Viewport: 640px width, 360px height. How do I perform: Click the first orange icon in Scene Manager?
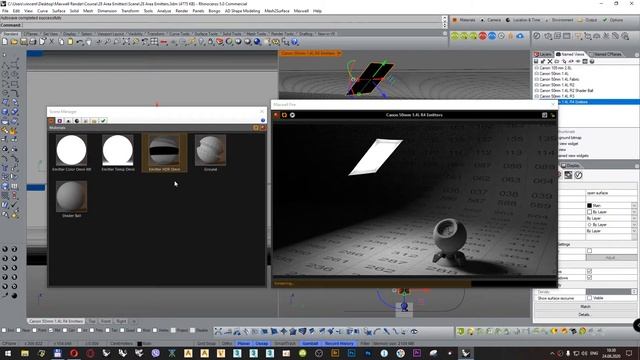coord(51,121)
